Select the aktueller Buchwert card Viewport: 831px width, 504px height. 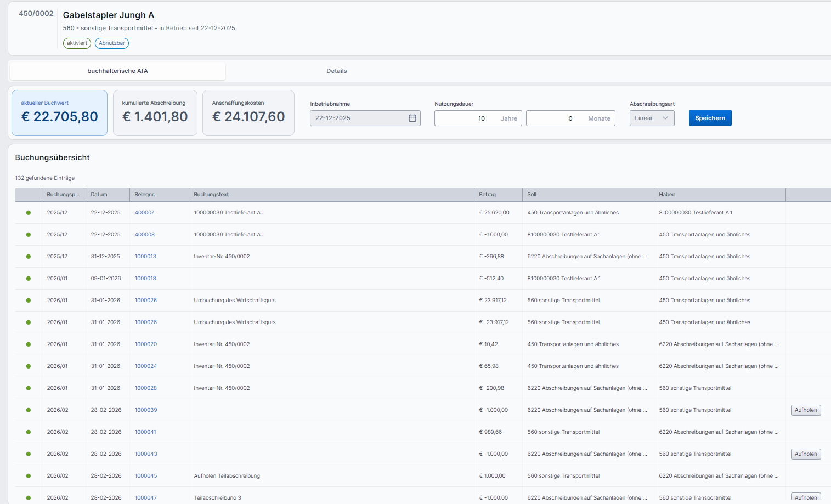[x=59, y=113]
